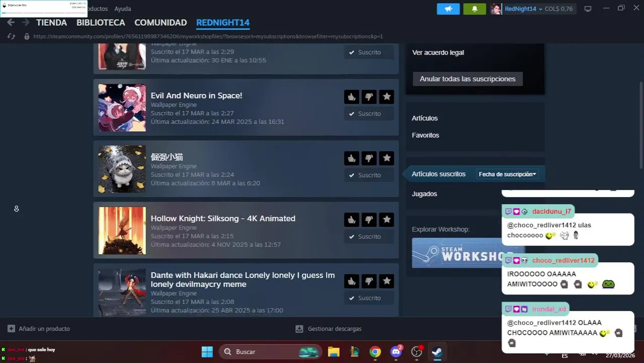Star the Dante with Hakari dance item

point(387,281)
